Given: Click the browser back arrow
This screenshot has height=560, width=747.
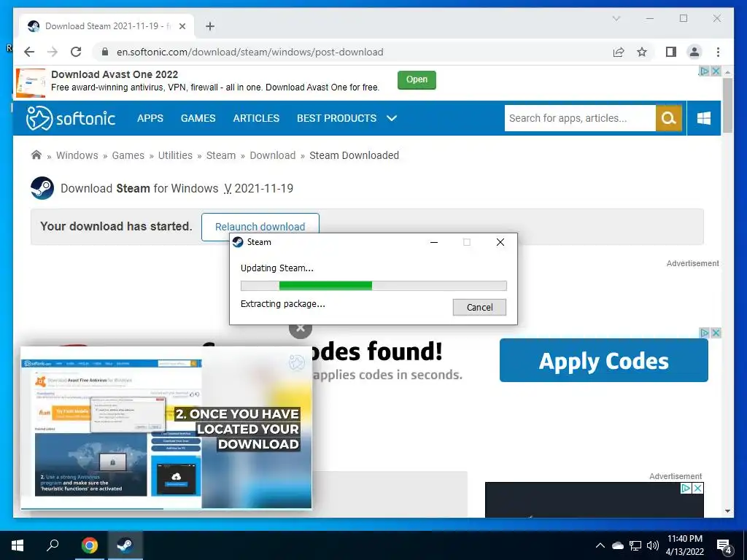Looking at the screenshot, I should [29, 52].
